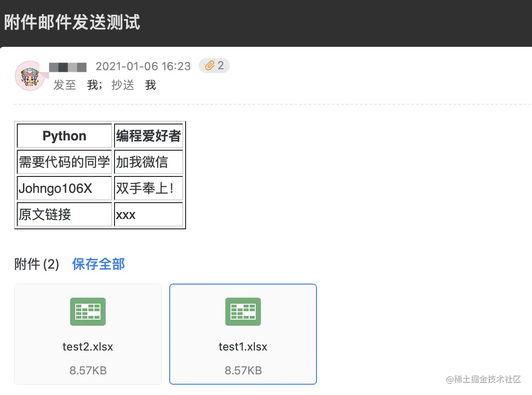Click the sender's cartoon avatar
The width and height of the screenshot is (532, 395).
coord(30,76)
